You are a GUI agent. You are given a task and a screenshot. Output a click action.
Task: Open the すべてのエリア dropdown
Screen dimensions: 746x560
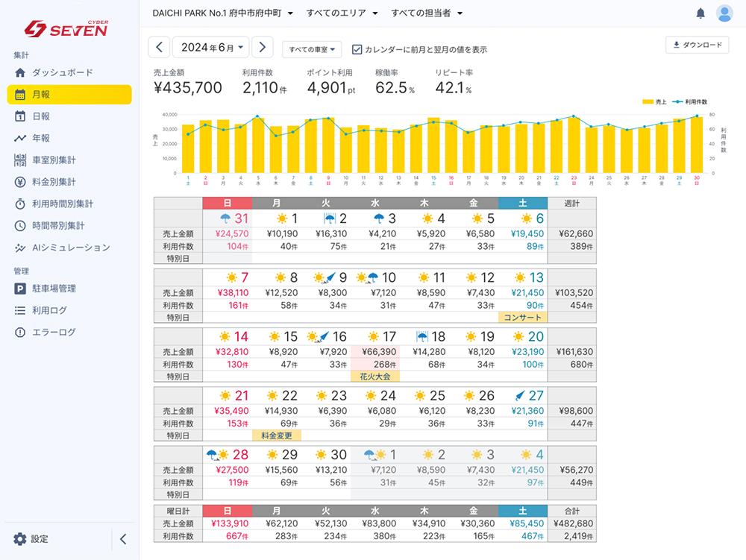(x=342, y=13)
